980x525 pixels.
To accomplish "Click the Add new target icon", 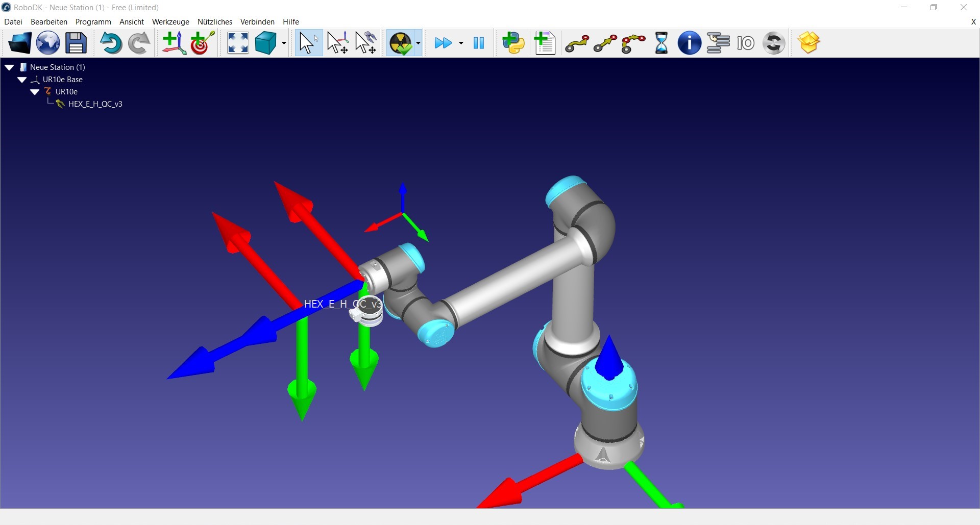I will 202,43.
